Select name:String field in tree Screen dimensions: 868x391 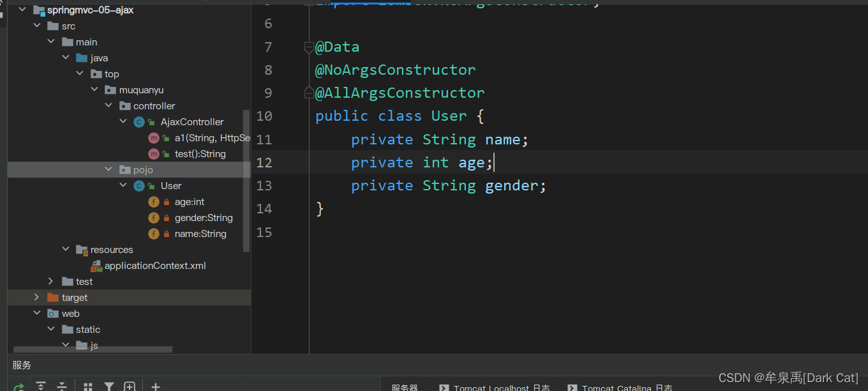tap(200, 234)
